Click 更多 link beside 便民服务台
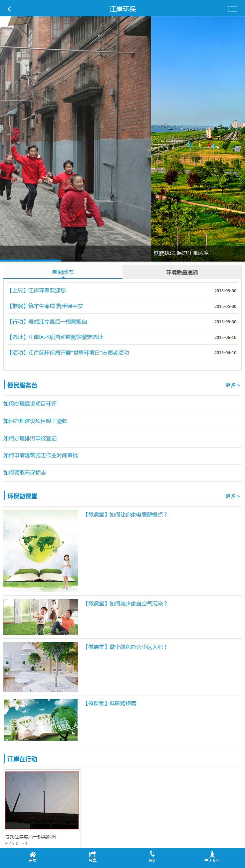Screen dimensions: 245x868 pyautogui.click(x=232, y=385)
